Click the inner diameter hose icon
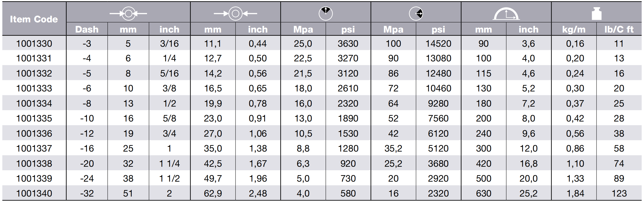 (x=128, y=13)
